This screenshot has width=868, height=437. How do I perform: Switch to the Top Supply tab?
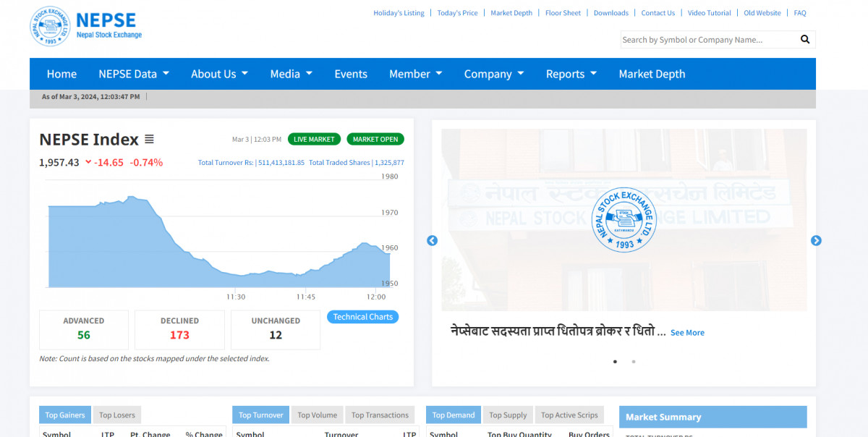click(508, 415)
